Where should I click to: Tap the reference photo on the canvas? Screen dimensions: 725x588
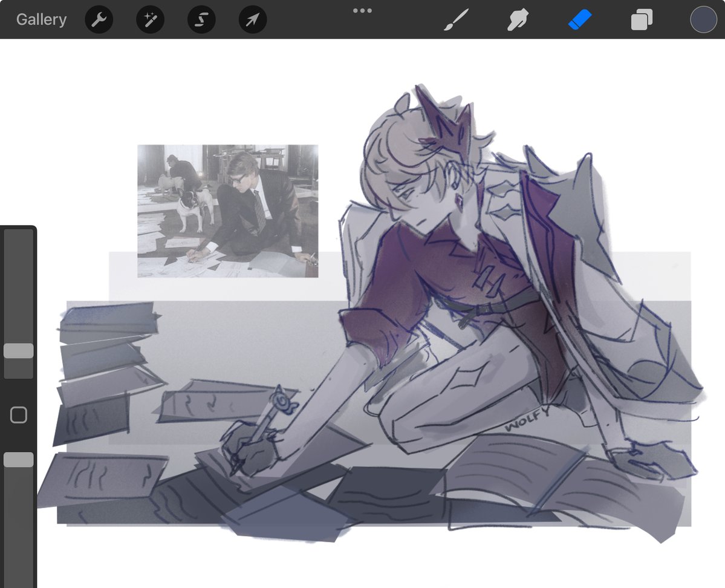(227, 211)
